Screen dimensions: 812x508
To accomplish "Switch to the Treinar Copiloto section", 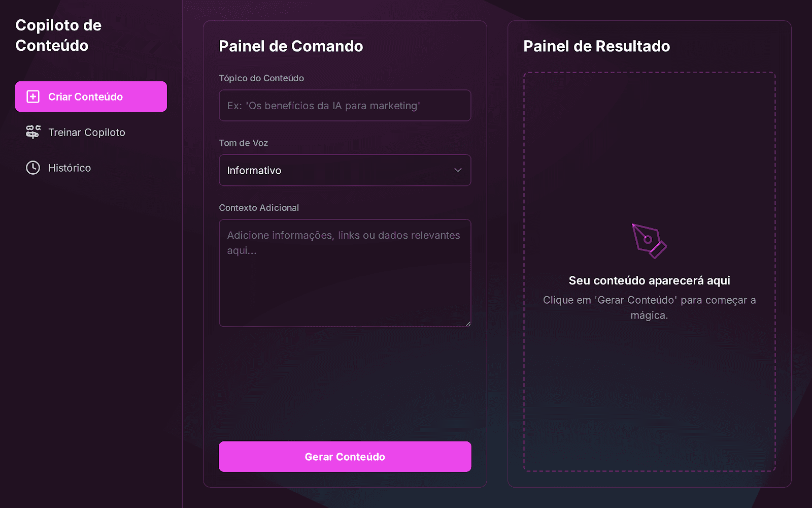I will click(87, 132).
